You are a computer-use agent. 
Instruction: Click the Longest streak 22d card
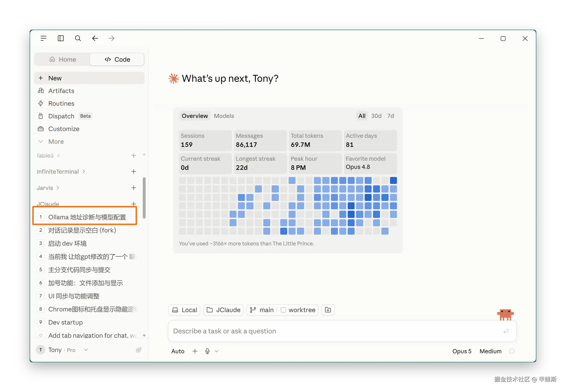coord(260,163)
